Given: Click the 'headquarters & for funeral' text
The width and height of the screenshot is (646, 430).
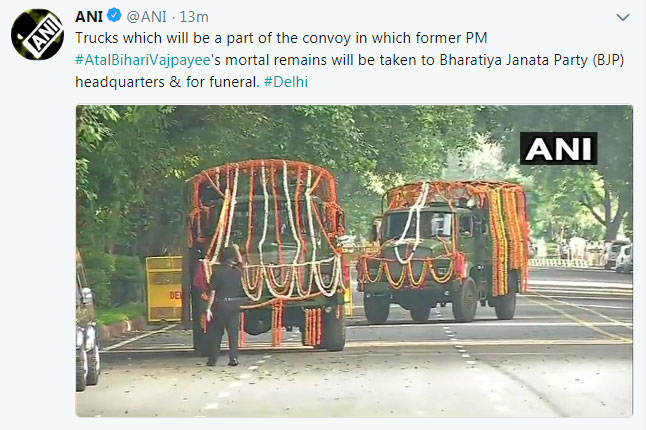Looking at the screenshot, I should tap(167, 82).
